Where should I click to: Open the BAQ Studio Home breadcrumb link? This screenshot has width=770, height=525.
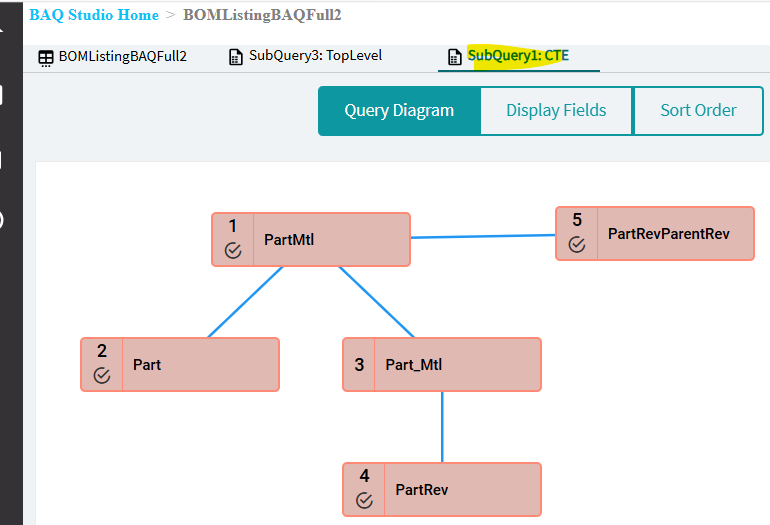coord(94,15)
